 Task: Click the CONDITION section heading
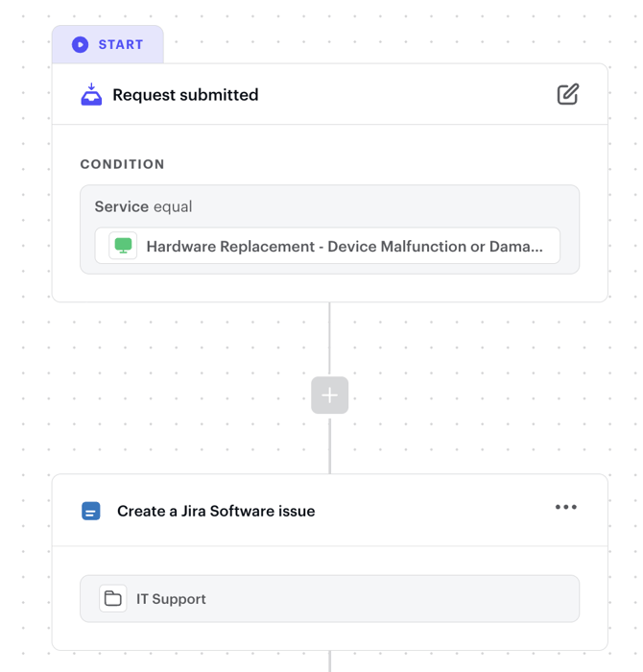(x=123, y=164)
